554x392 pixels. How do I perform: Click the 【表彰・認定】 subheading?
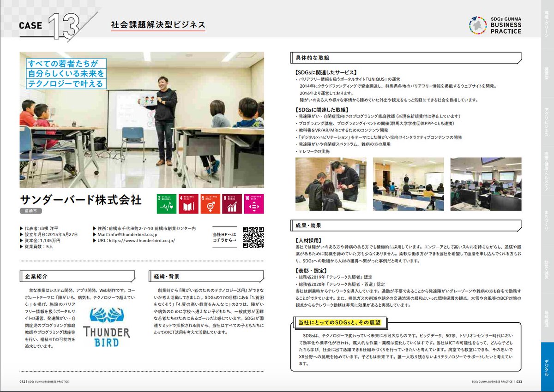(311, 271)
